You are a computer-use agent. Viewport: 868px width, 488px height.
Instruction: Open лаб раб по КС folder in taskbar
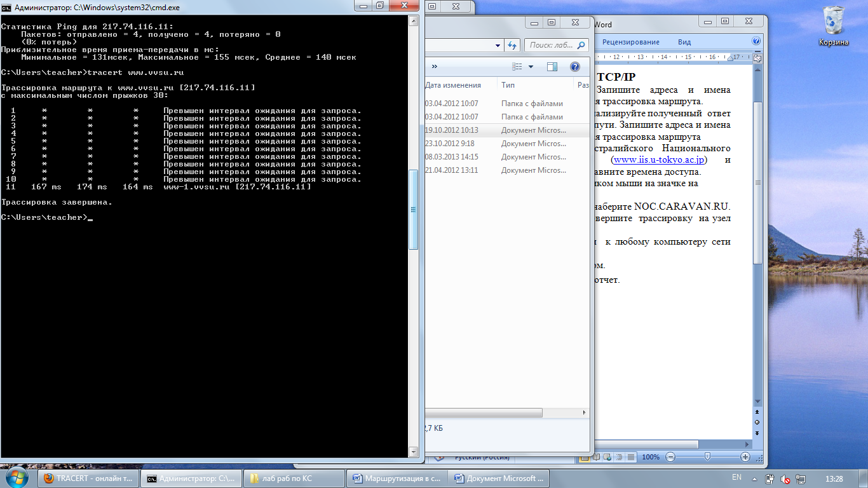click(294, 478)
